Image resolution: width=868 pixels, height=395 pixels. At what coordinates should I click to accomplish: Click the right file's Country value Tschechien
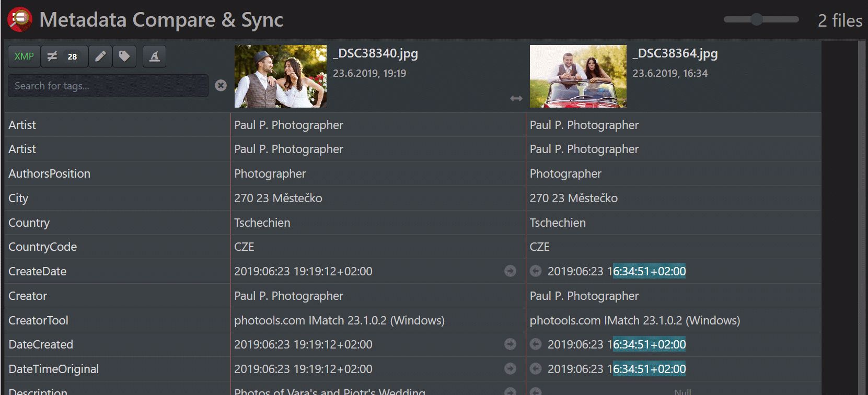pos(558,223)
